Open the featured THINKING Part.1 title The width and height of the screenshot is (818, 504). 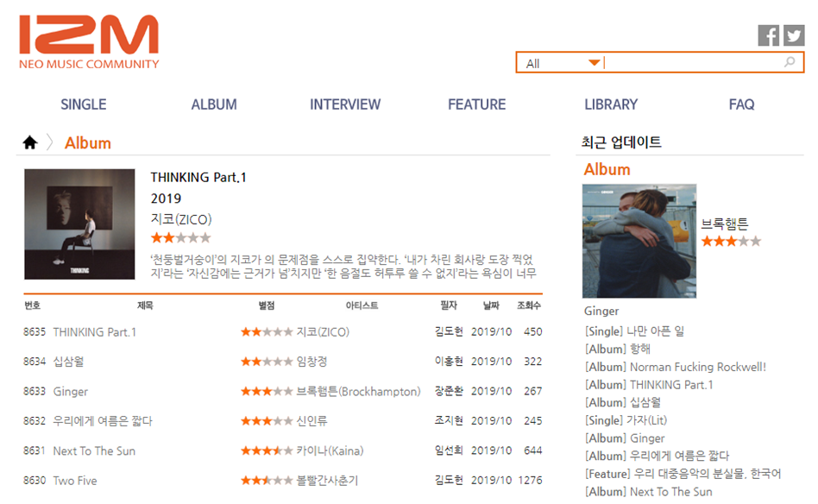click(x=198, y=178)
